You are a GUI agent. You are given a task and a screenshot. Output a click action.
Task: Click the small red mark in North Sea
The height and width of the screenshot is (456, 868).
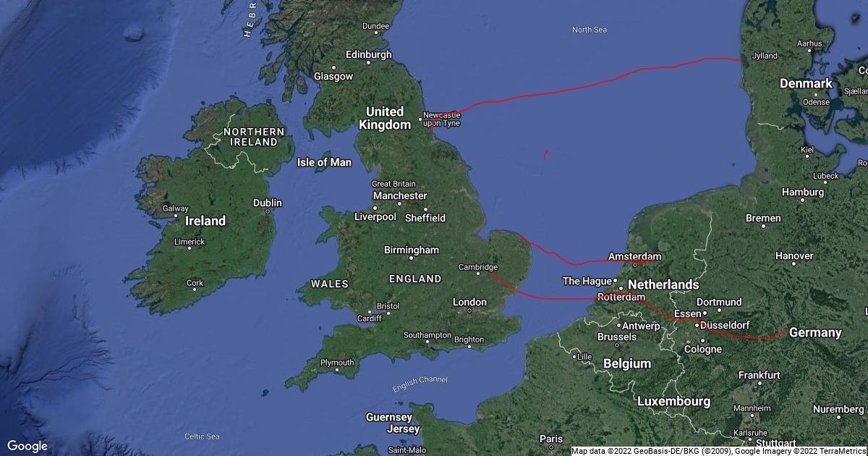pyautogui.click(x=546, y=154)
